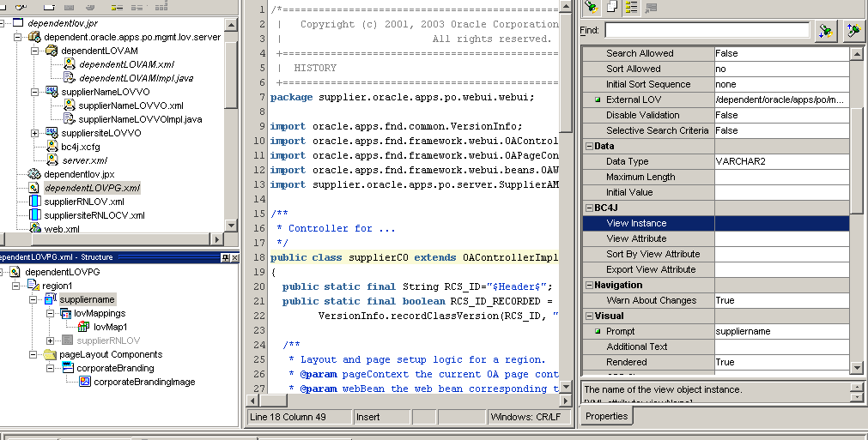The width and height of the screenshot is (868, 440).
Task: Click the SQL icon of supplierNameLOVVO
Action: (52, 92)
